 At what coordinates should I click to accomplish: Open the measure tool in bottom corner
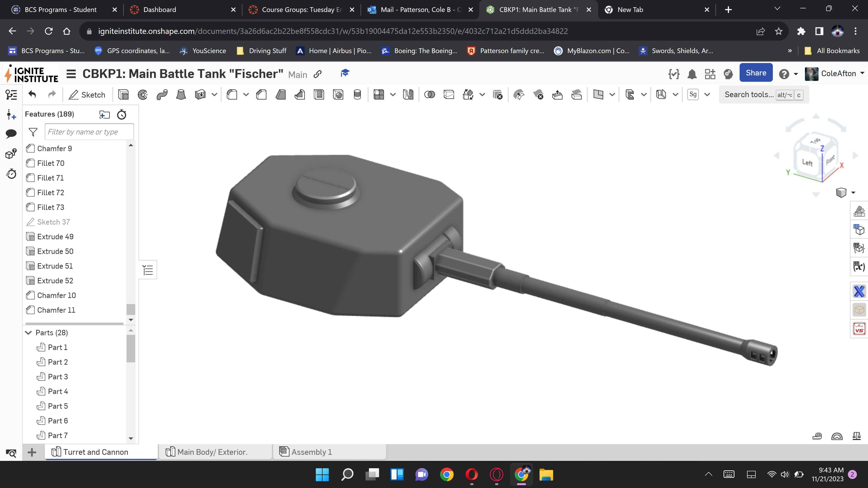coord(817,436)
